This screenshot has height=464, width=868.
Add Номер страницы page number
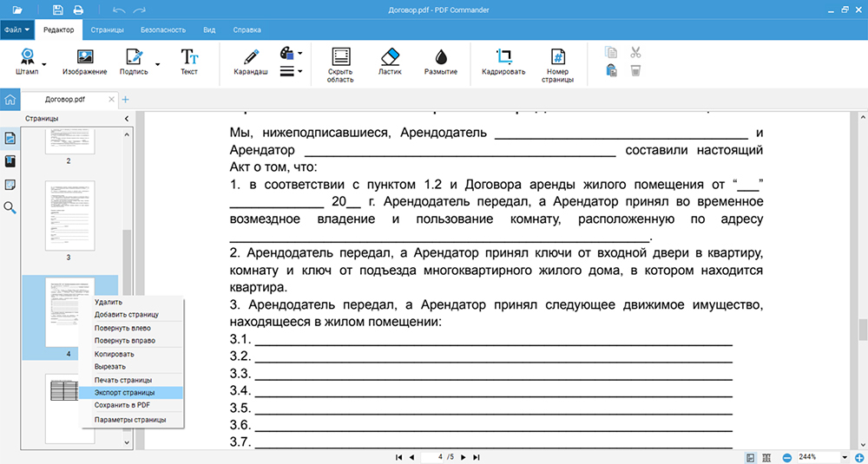557,65
